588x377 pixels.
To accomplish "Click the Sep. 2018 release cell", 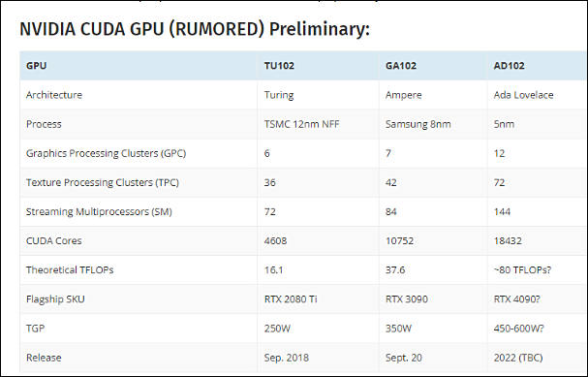I will (287, 358).
